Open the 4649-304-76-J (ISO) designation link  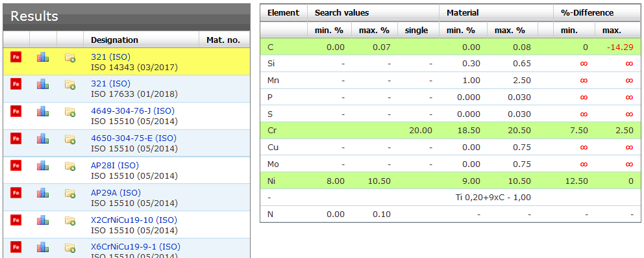click(x=132, y=111)
